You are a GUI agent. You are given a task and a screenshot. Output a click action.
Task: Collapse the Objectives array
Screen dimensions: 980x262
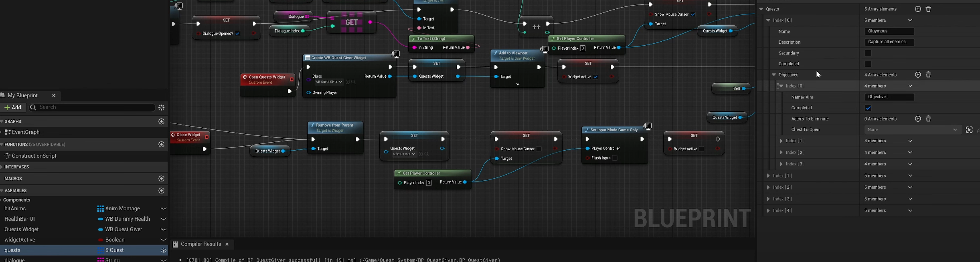[774, 75]
